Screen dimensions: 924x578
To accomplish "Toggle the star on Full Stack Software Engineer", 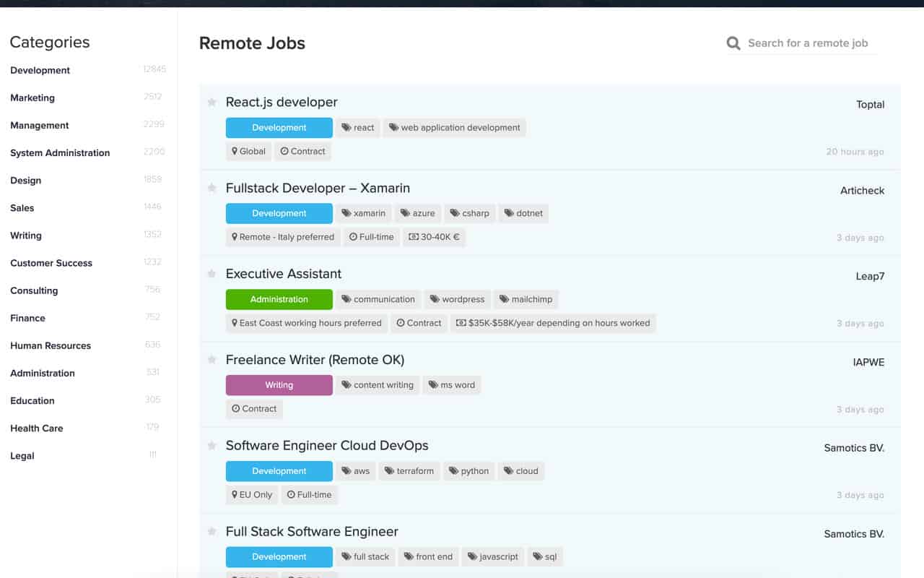I will (212, 531).
